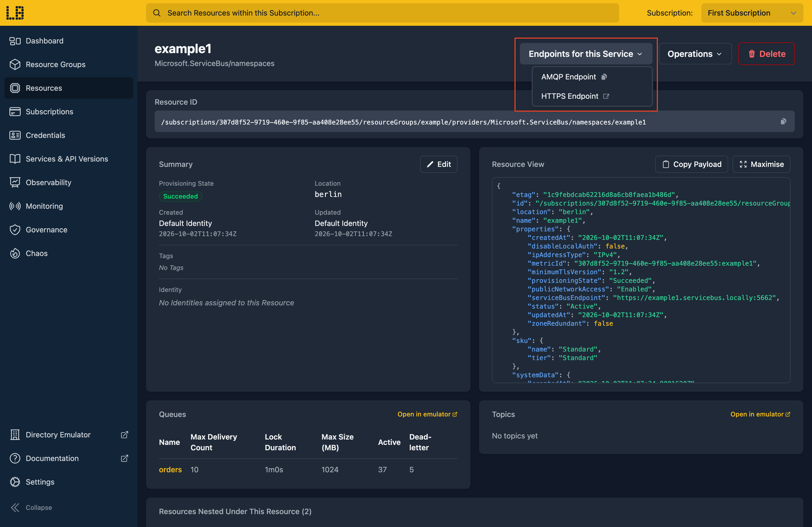Click the Subscriptions card icon
This screenshot has height=527, width=812.
[15, 111]
